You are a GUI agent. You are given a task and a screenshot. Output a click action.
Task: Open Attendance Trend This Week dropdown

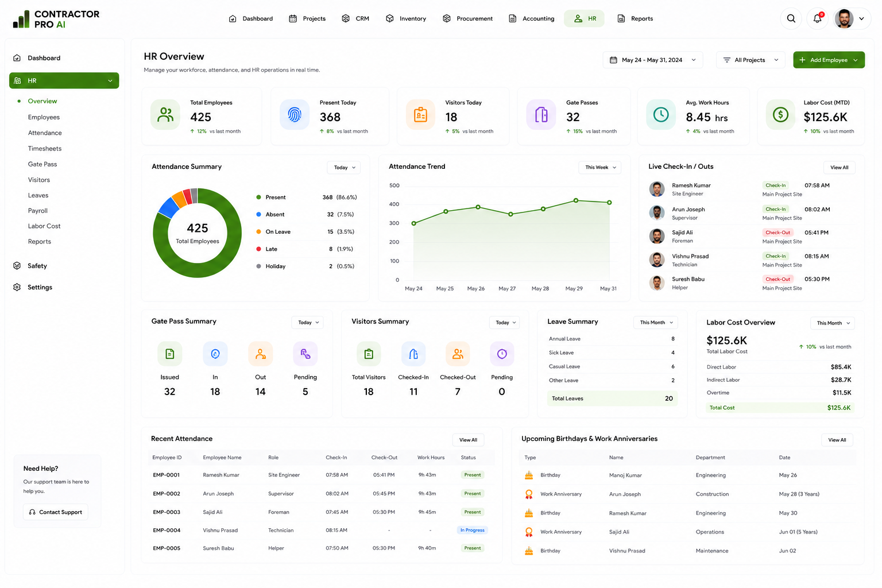pyautogui.click(x=600, y=168)
